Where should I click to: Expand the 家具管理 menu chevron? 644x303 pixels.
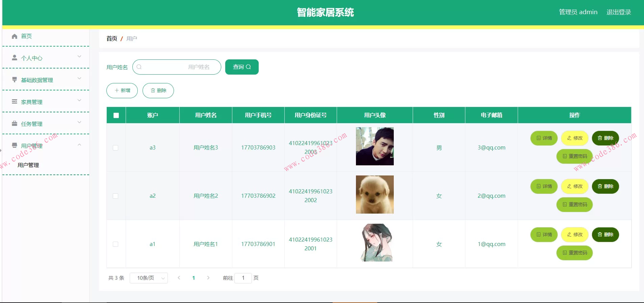coord(79,100)
